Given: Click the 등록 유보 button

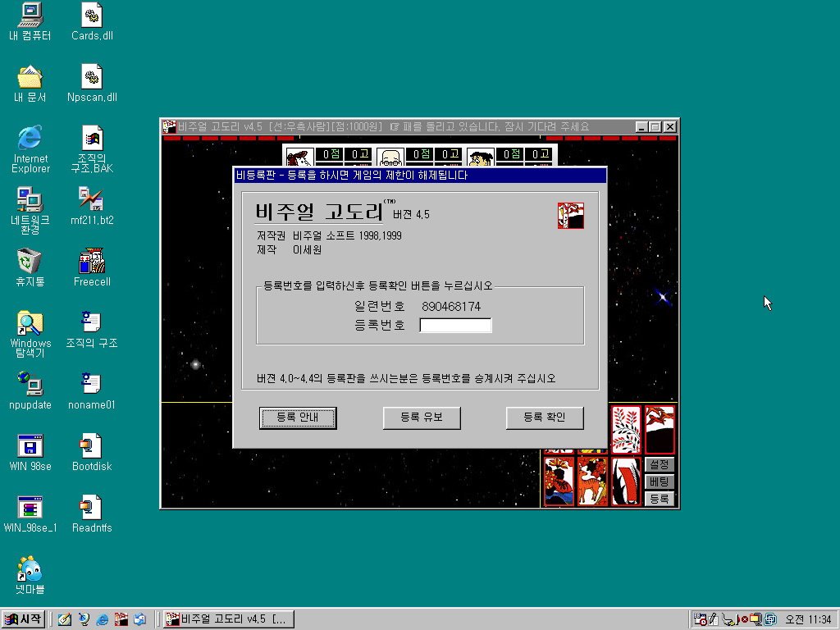Looking at the screenshot, I should click(422, 418).
